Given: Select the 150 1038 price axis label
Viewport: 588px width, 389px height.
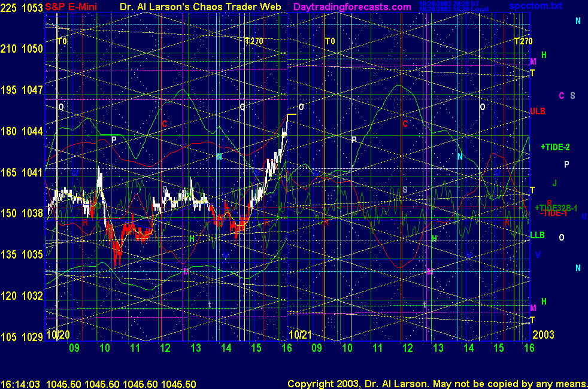Looking at the screenshot, I should (x=22, y=213).
